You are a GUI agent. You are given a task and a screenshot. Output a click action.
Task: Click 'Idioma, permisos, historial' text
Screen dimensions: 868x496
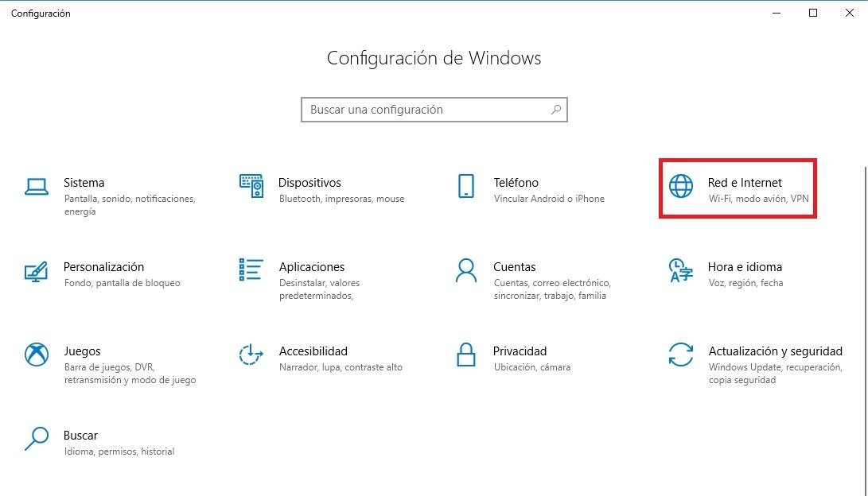119,451
